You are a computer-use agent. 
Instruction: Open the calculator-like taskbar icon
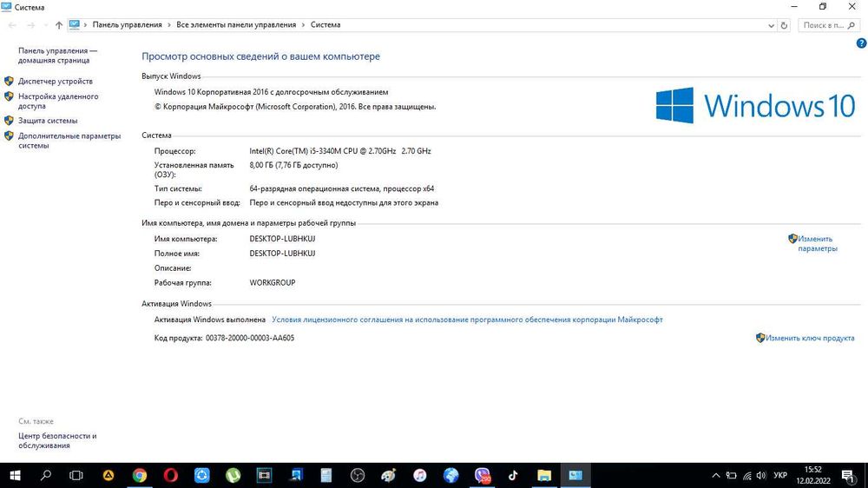(x=326, y=475)
